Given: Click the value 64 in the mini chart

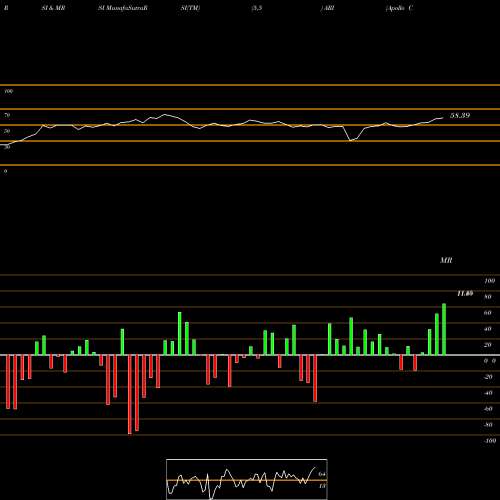Looking at the screenshot, I should coord(322,474).
